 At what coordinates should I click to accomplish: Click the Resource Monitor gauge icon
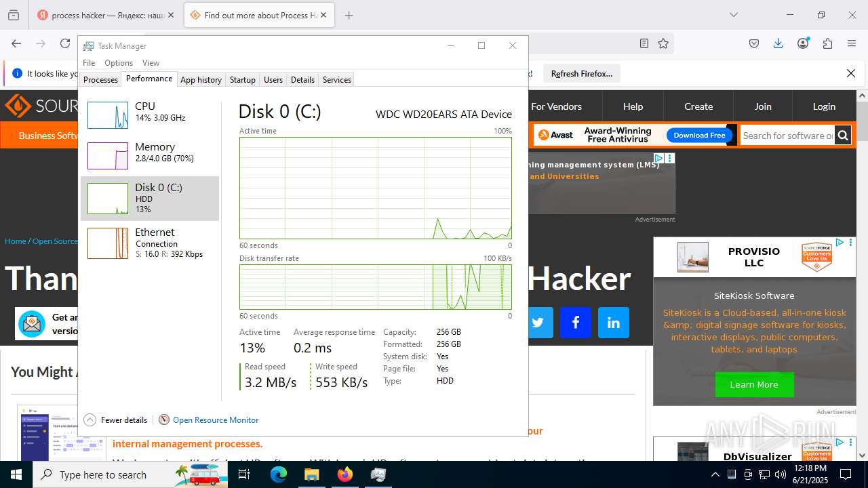coord(164,420)
